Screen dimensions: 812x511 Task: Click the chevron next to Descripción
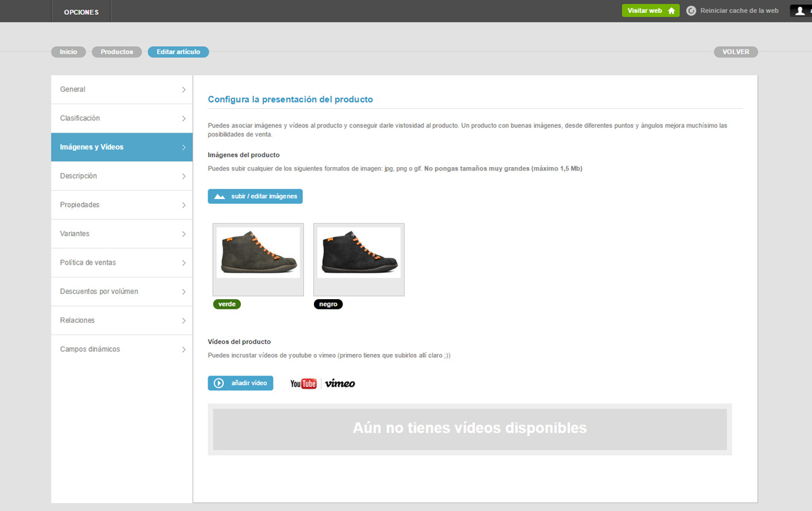click(x=183, y=176)
